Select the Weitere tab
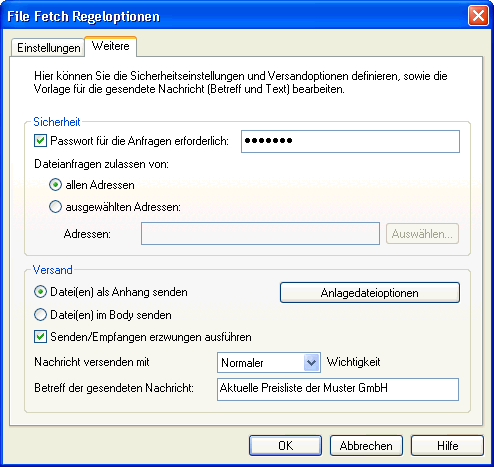The height and width of the screenshot is (467, 494). click(x=111, y=46)
